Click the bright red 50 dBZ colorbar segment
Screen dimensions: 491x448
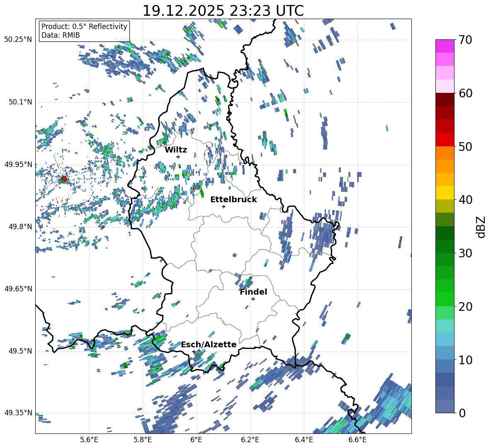coord(445,140)
